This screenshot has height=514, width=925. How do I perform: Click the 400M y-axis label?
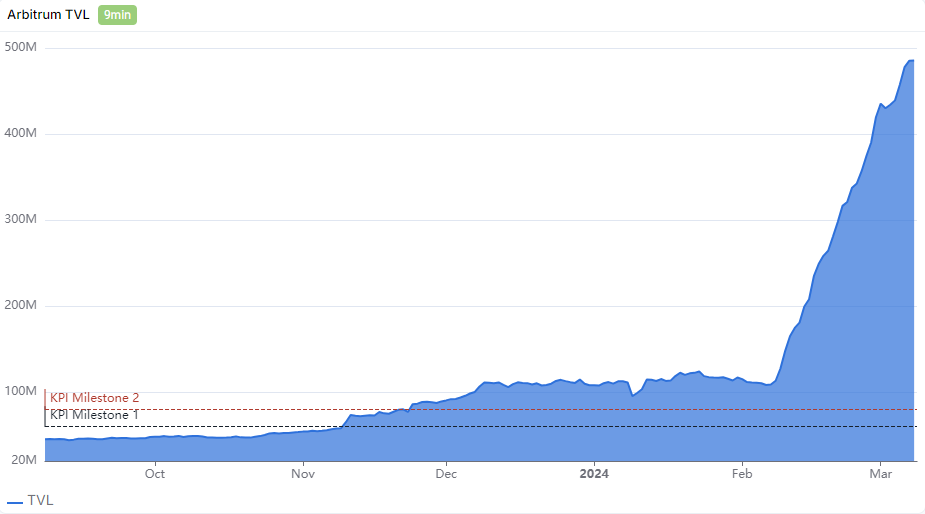click(x=21, y=133)
